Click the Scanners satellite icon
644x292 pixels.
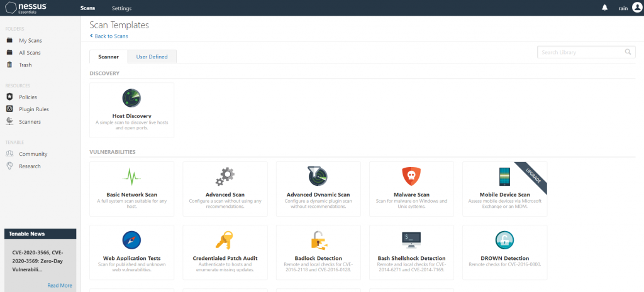coord(9,121)
